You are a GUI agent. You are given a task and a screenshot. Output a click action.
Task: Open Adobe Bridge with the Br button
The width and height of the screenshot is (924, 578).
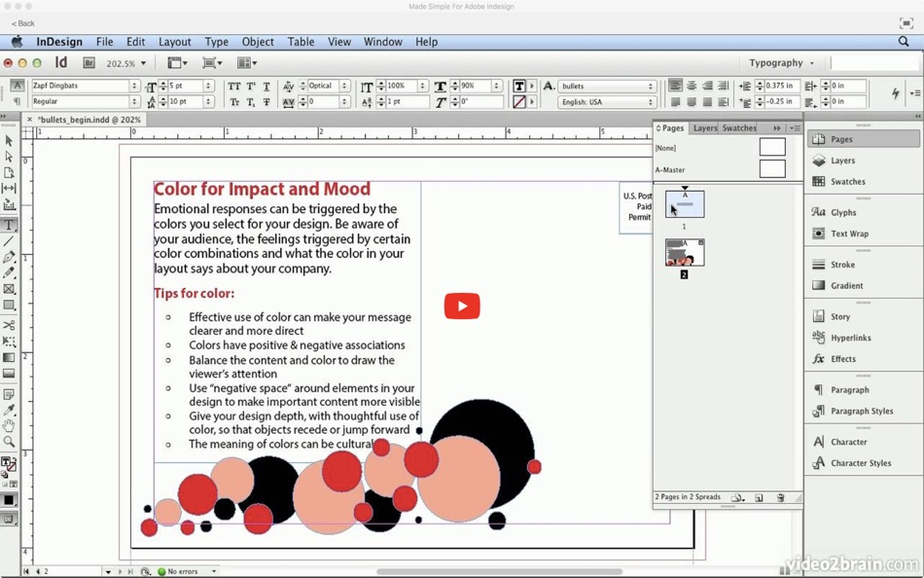point(89,62)
